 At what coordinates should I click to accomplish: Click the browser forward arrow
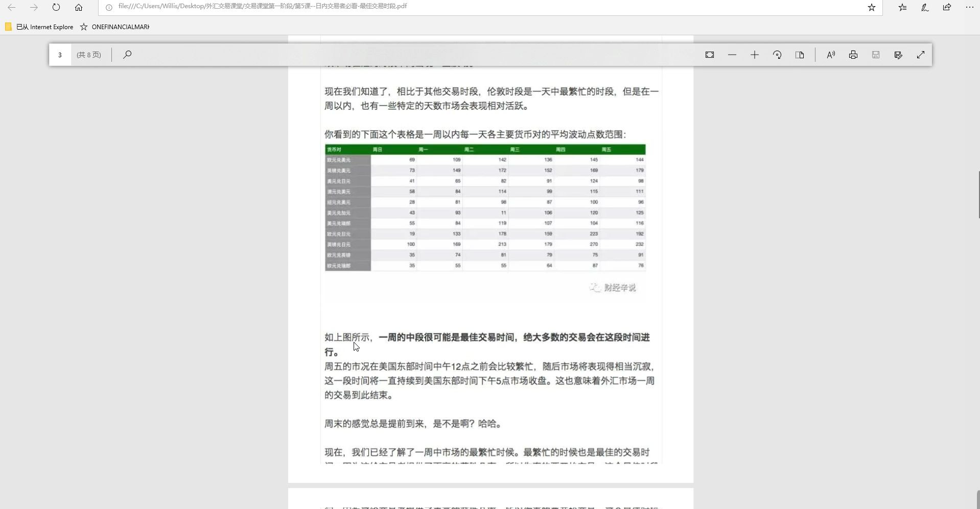coord(34,7)
